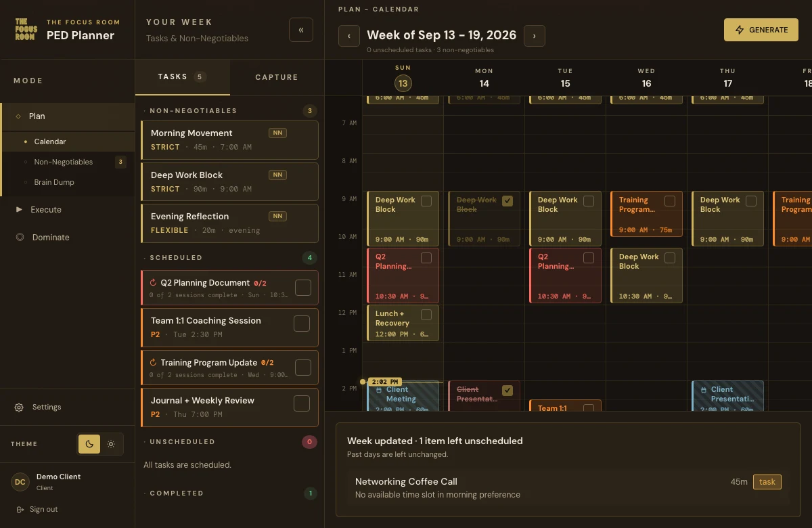Switch to Execute mode

(68, 210)
